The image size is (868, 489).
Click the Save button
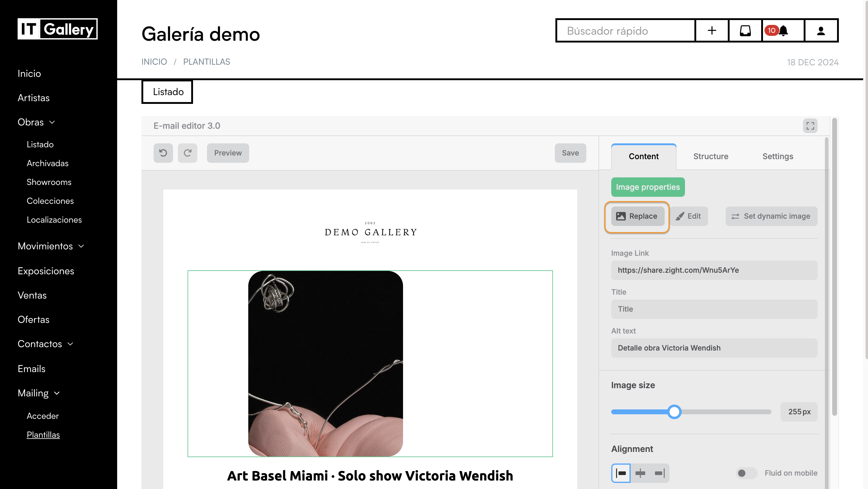[x=570, y=153]
